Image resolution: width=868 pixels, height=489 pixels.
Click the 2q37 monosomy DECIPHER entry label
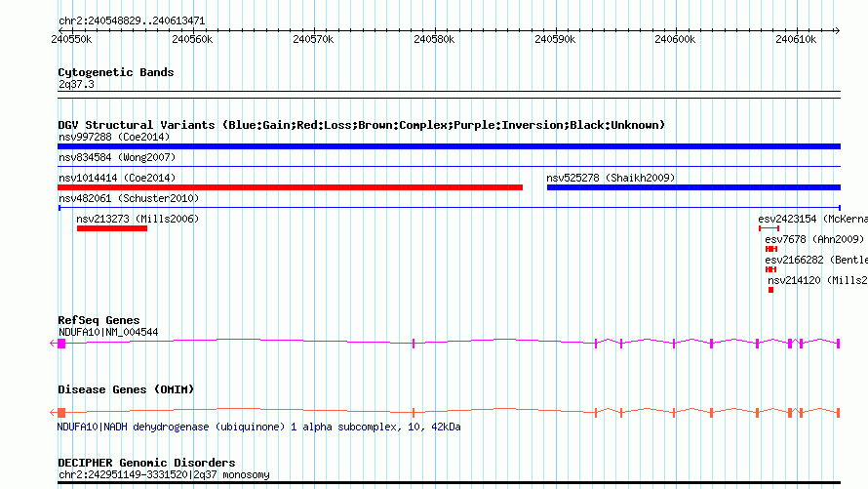164,474
